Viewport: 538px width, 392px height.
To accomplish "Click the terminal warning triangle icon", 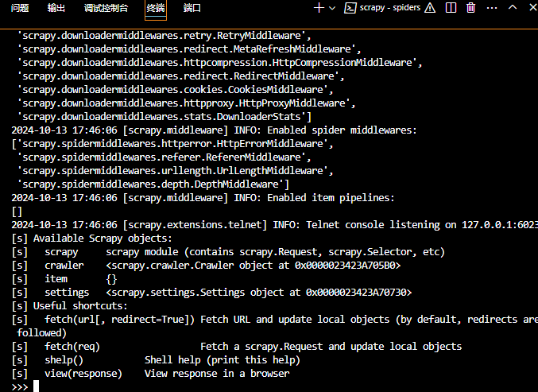I will (430, 8).
